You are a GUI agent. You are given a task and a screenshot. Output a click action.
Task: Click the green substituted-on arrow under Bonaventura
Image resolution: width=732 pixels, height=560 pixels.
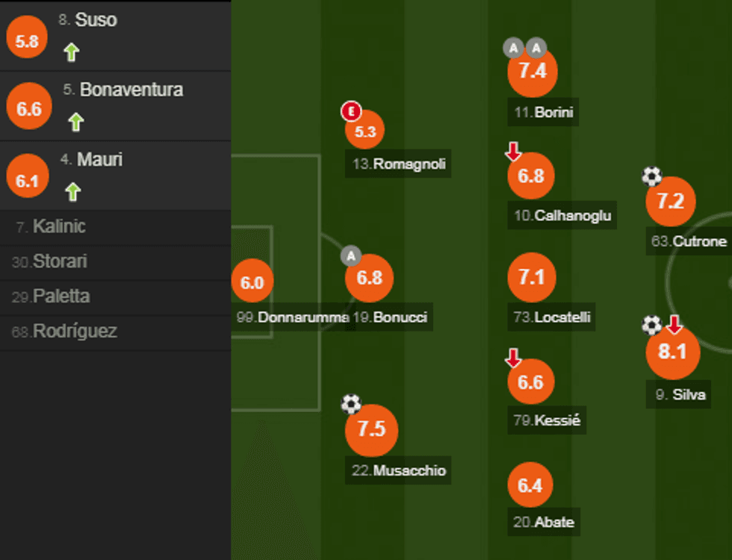pyautogui.click(x=75, y=122)
